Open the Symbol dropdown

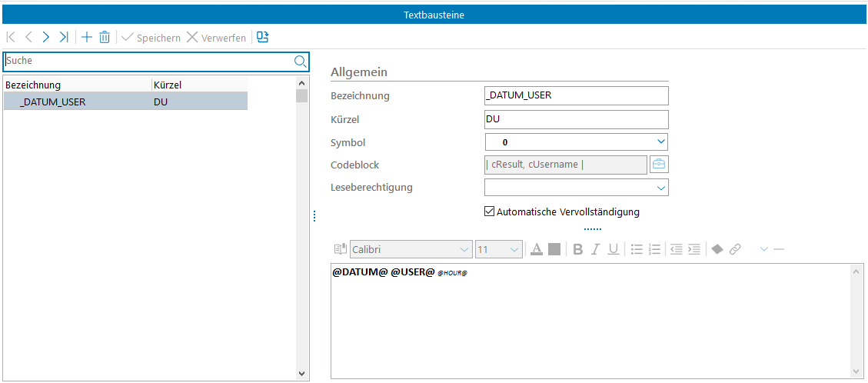tap(660, 142)
